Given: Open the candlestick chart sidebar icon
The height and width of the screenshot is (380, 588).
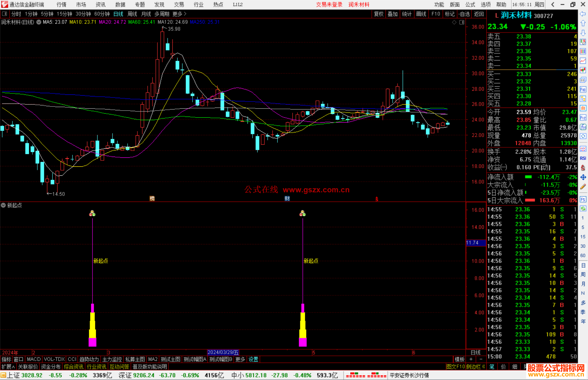Looking at the screenshot, I should tap(583, 70).
